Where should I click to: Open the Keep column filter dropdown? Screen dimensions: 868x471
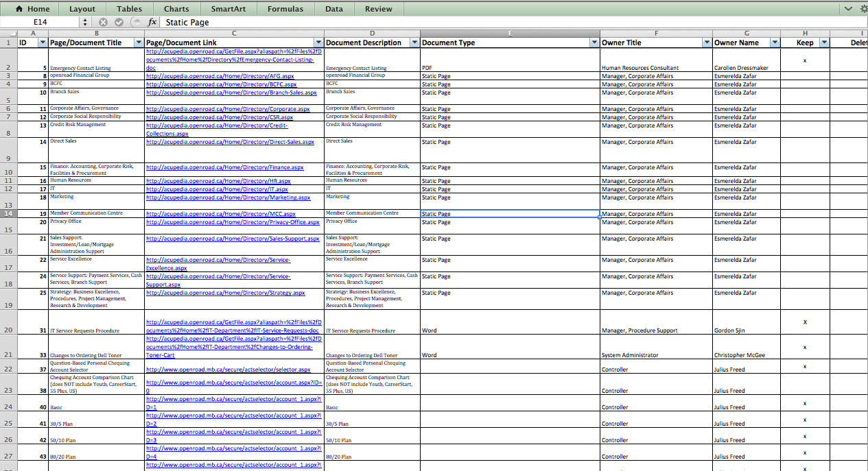pos(824,43)
